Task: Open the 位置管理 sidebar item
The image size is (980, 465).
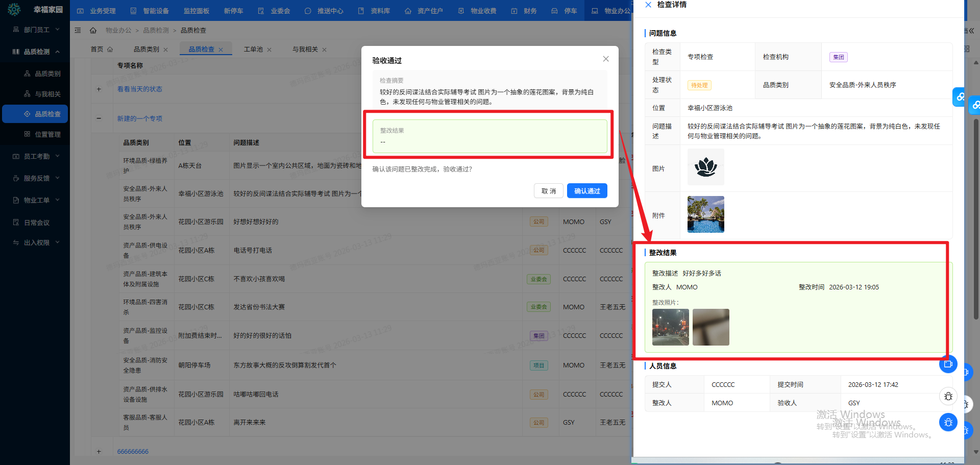Action: click(47, 134)
